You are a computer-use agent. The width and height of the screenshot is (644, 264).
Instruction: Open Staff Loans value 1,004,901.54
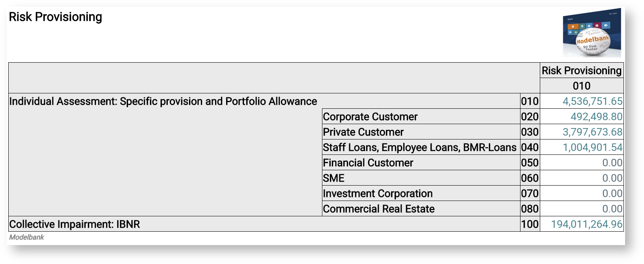point(592,147)
